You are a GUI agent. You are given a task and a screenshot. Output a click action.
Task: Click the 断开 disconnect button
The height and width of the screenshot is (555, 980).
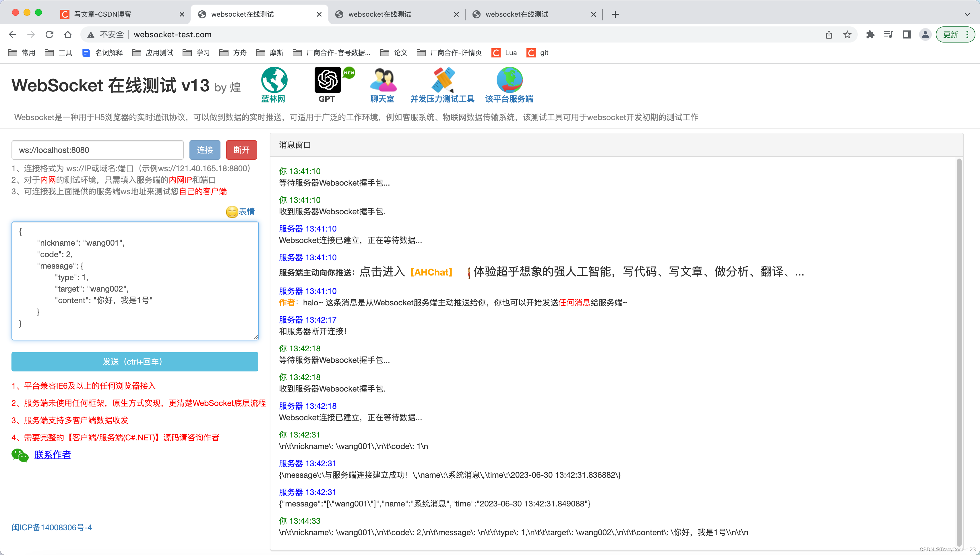coord(241,150)
